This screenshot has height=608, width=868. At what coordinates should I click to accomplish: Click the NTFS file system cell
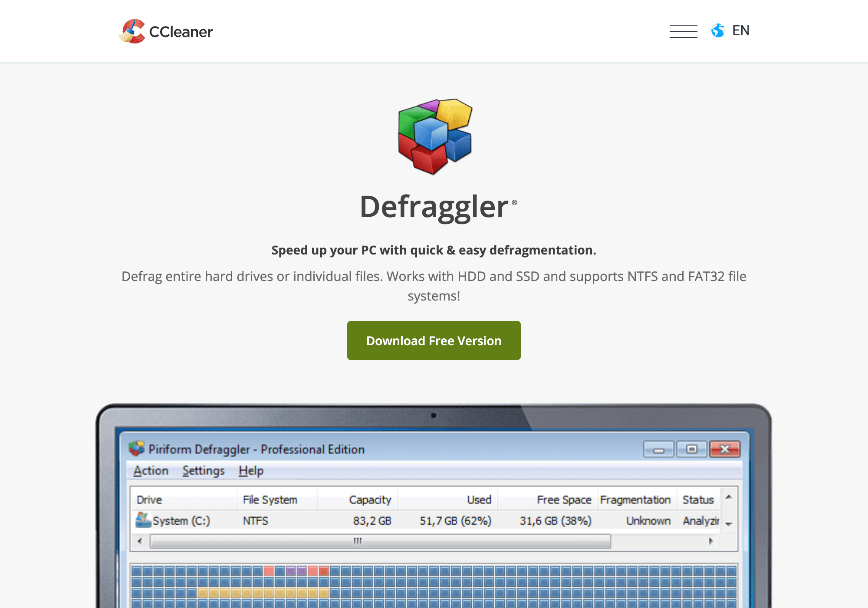pos(256,521)
